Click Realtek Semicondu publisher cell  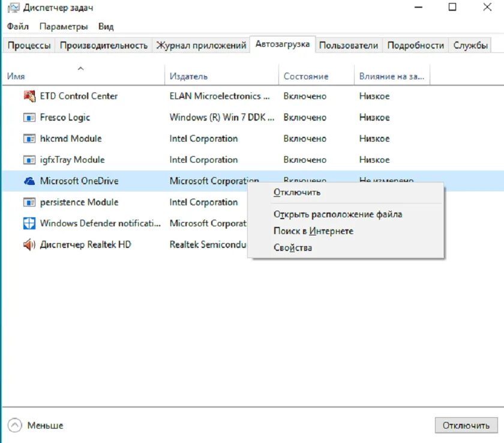click(x=208, y=245)
